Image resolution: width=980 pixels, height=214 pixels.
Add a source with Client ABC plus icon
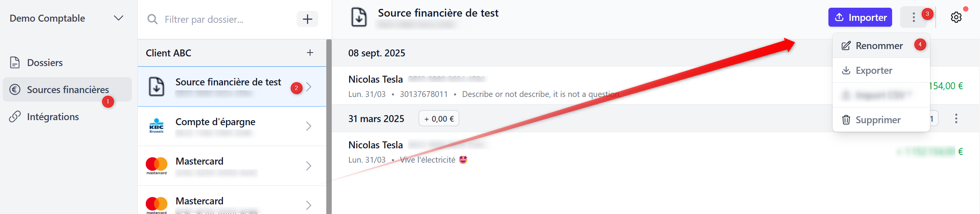(x=310, y=53)
